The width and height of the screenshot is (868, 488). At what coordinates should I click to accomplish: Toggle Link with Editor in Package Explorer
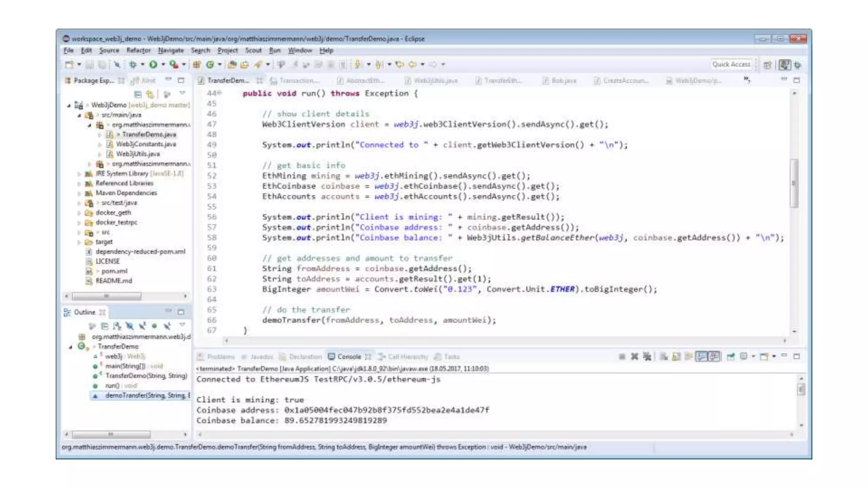[x=150, y=94]
